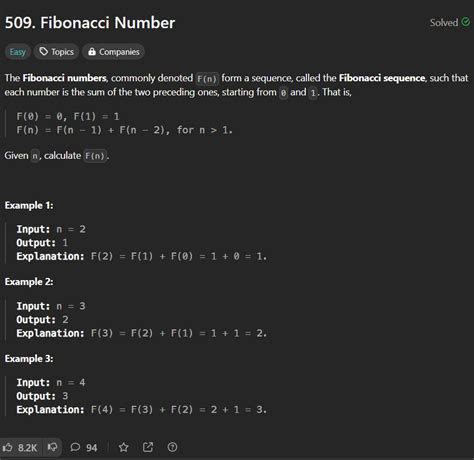Click the lock icon beside Companies
474x460 pixels.
pos(92,52)
